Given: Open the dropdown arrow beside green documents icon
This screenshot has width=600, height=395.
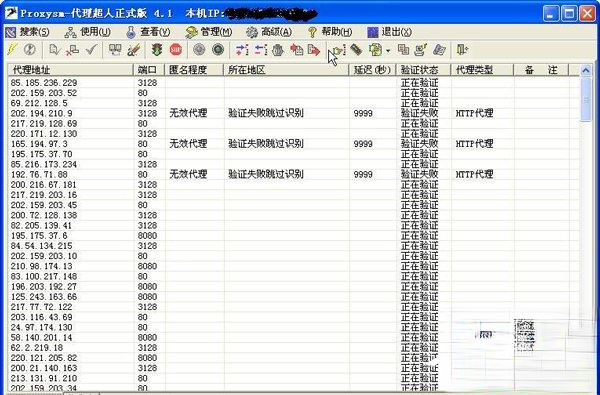Looking at the screenshot, I should (388, 50).
